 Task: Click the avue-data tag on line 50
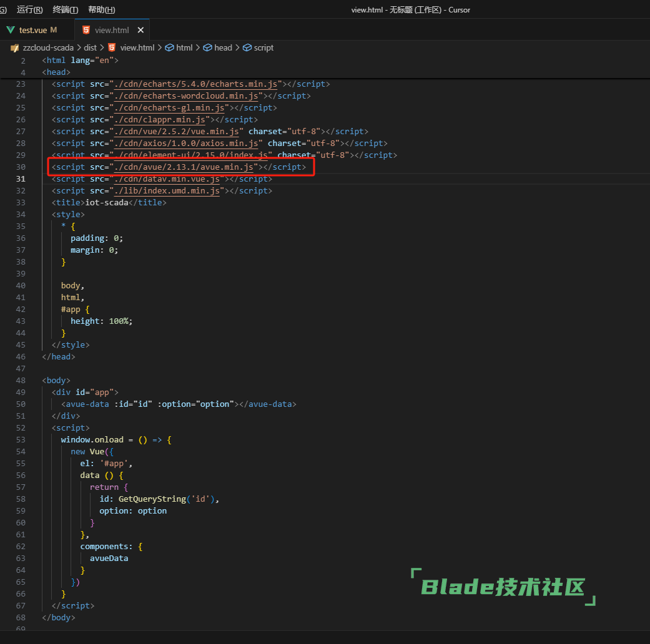(x=179, y=404)
